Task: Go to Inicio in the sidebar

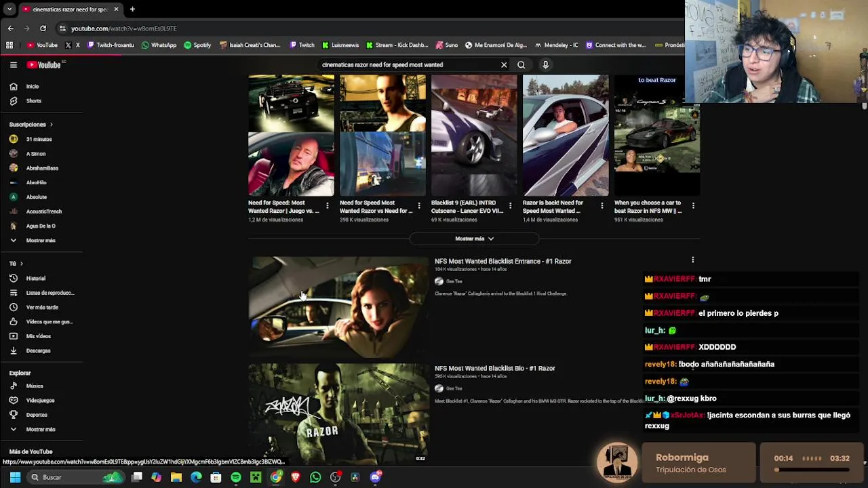Action: tap(33, 87)
